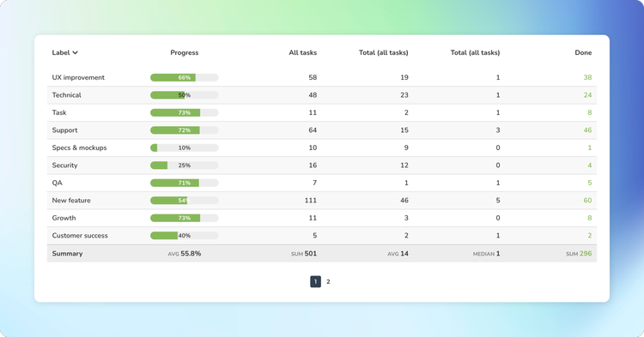
Task: Click the Technical 50% progress bar
Action: 185,95
